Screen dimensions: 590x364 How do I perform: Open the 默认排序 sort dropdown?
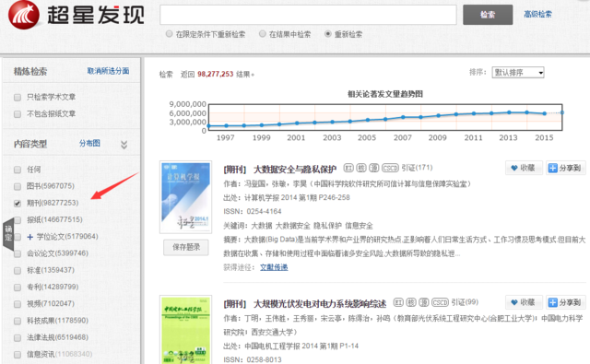point(518,73)
